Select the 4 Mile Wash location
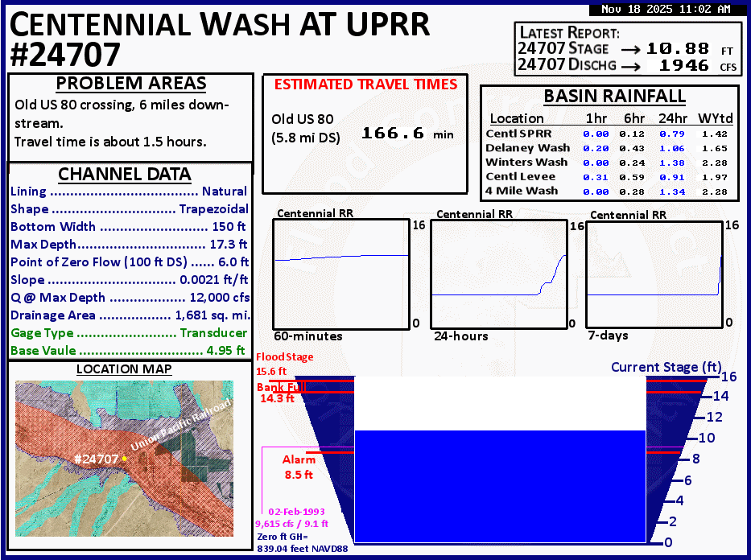Viewport: 751px width, 560px height. tap(522, 191)
